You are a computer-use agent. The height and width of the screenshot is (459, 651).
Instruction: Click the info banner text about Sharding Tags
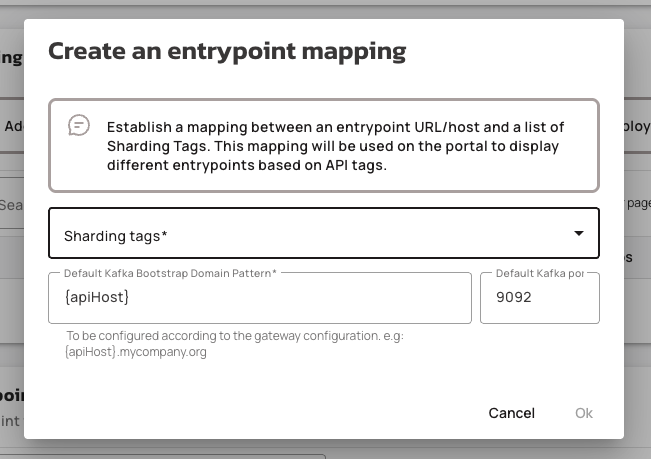pyautogui.click(x=335, y=146)
